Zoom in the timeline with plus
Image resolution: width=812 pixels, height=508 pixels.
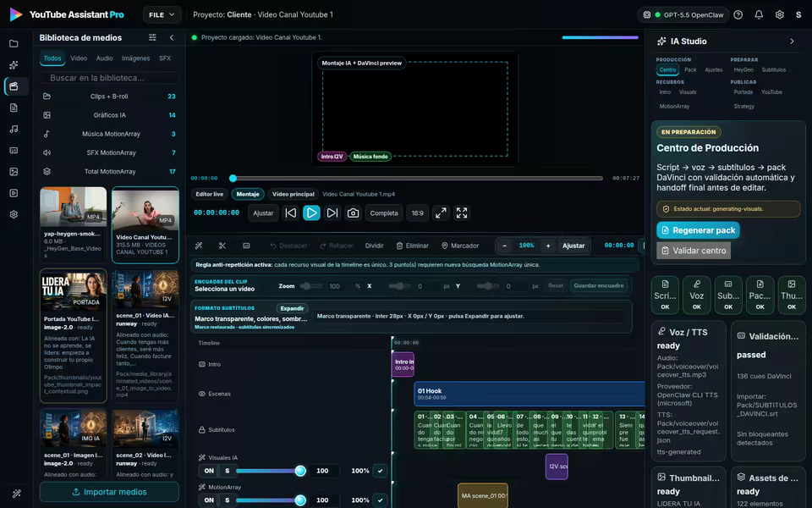(x=548, y=246)
